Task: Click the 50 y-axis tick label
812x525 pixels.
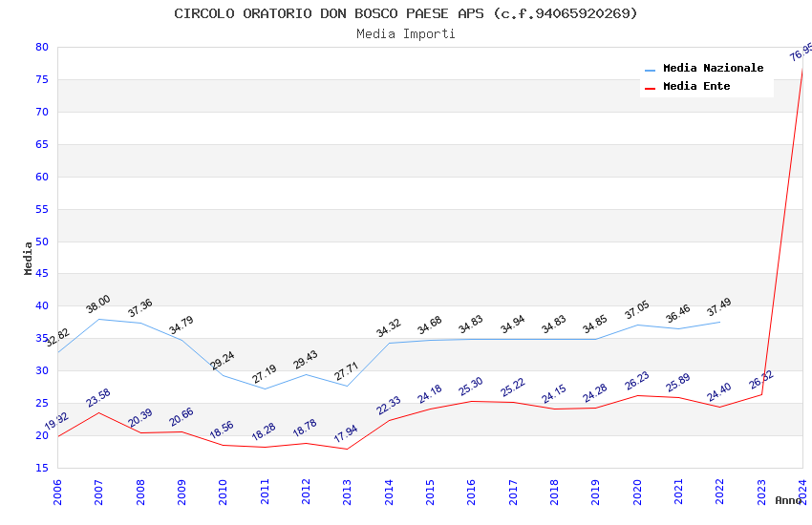Action: tap(42, 241)
